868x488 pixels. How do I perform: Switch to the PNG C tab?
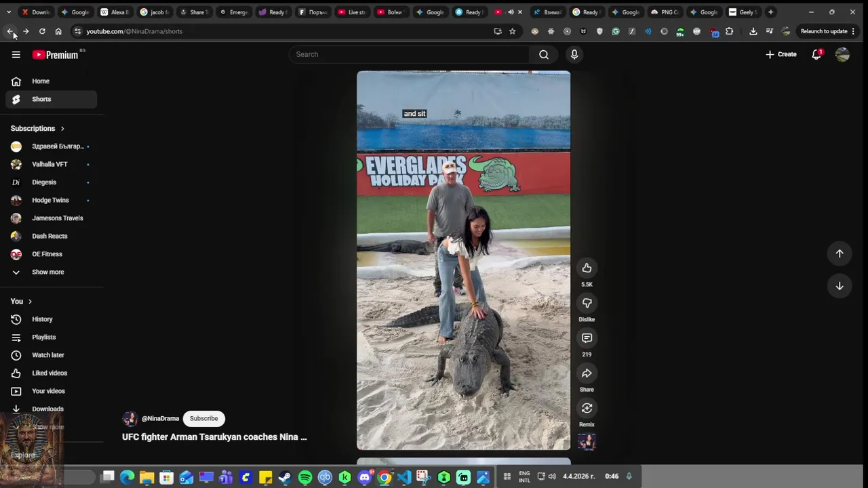point(665,12)
